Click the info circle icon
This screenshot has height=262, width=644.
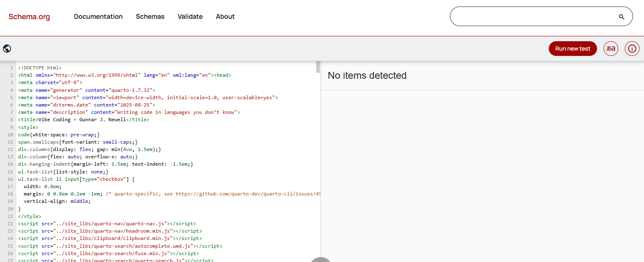tap(632, 49)
